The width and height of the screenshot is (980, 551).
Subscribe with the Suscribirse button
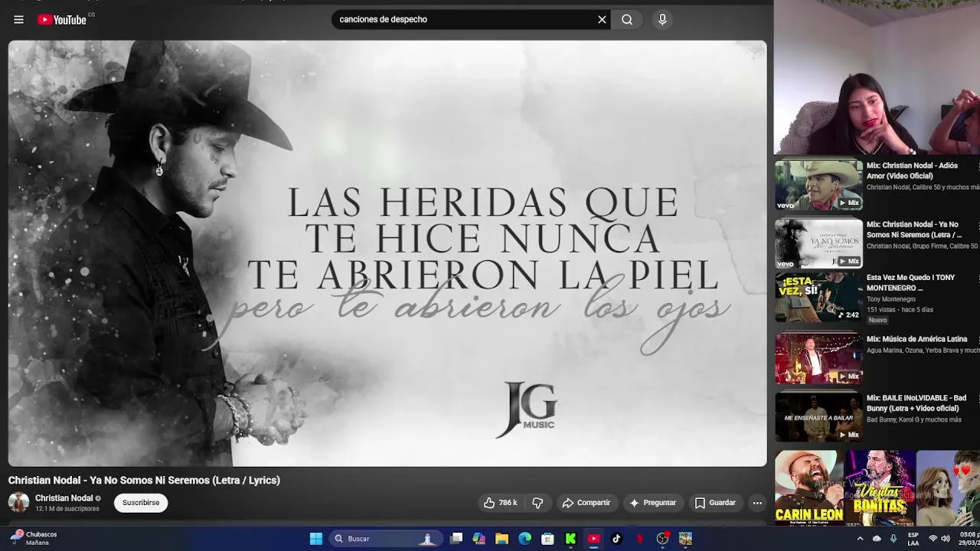141,503
